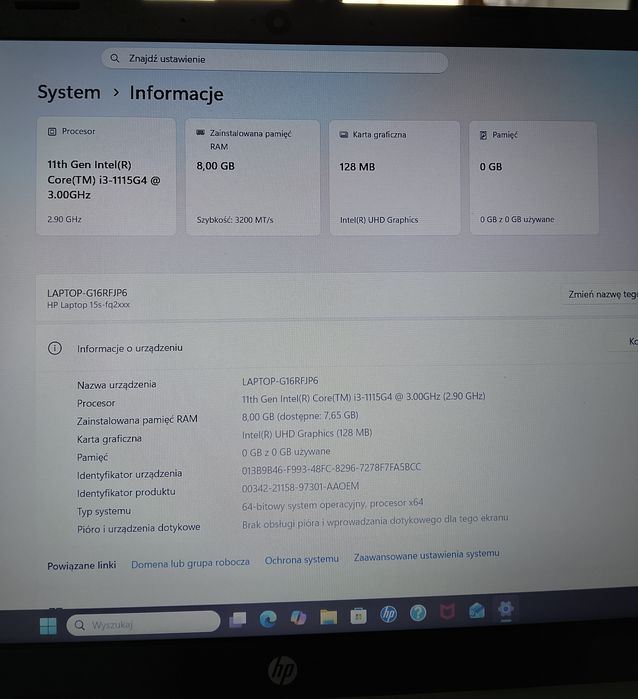
Task: Select the 64-bitowy system operacyjny value
Action: (x=333, y=504)
